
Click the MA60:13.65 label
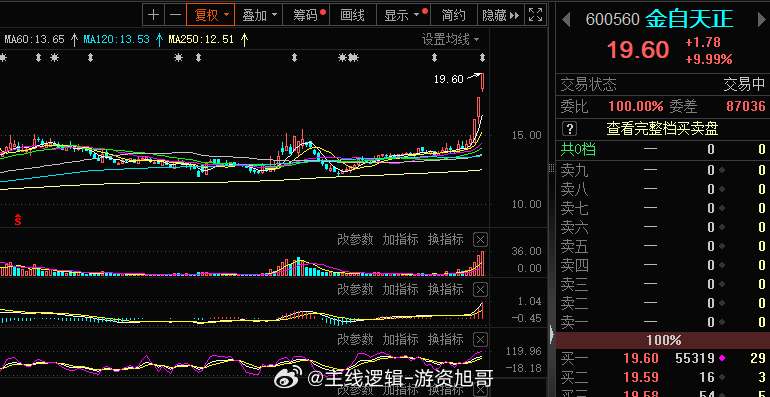34,40
